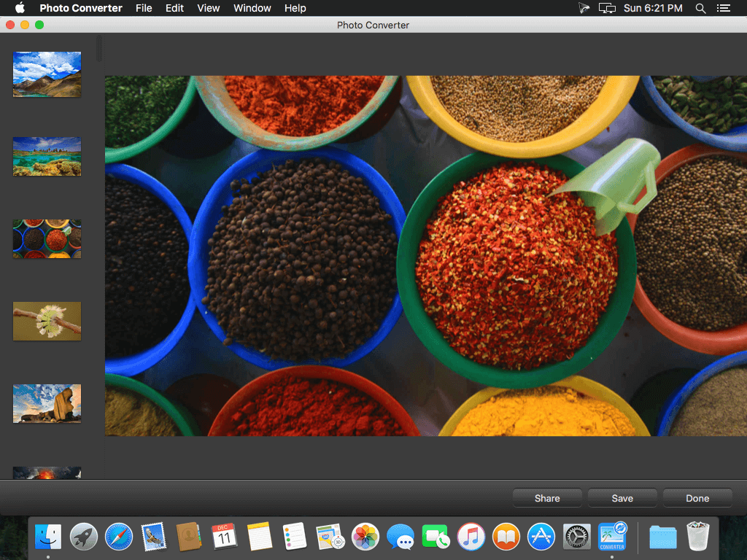Open Reminders list icon in dock
Screen dimensions: 747x560
(295, 537)
